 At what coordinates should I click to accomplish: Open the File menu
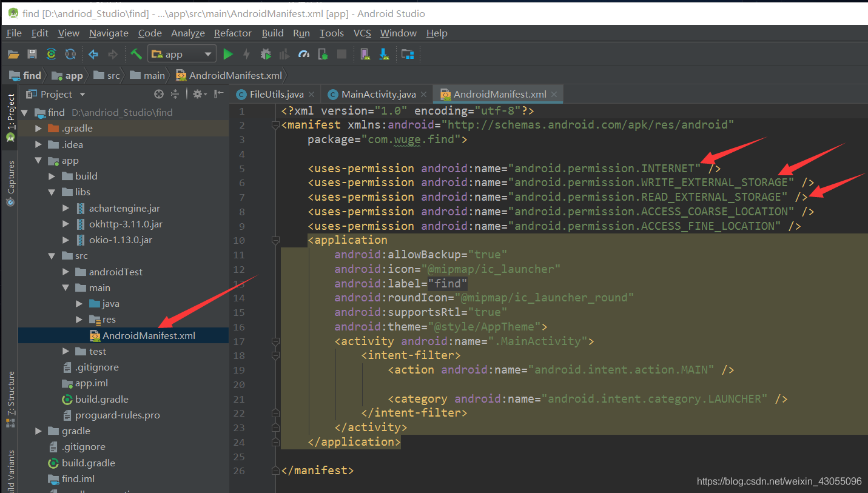14,33
